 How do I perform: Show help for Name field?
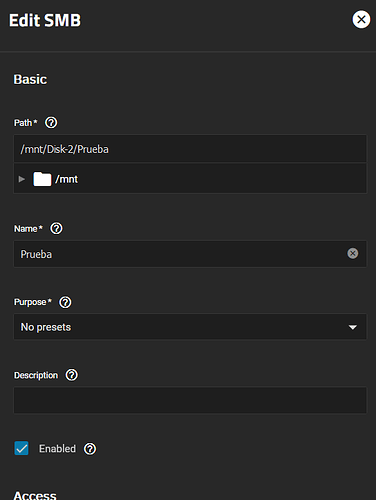pos(56,229)
